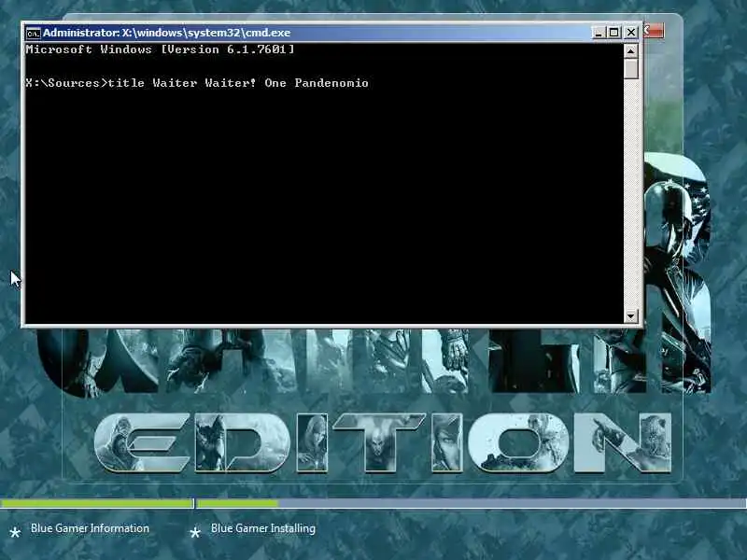Click the cmd.exe system menu icon

[x=33, y=33]
